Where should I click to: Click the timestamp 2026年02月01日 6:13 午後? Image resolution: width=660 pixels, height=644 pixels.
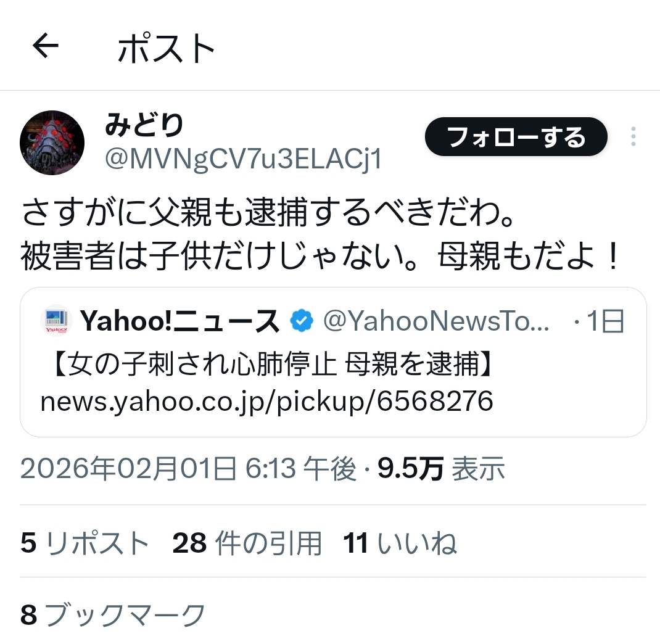click(x=188, y=468)
